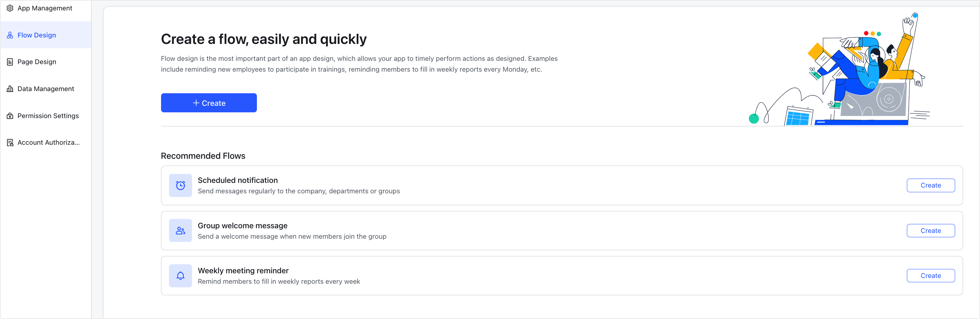Click the Page Design document icon
980x319 pixels.
coord(10,62)
